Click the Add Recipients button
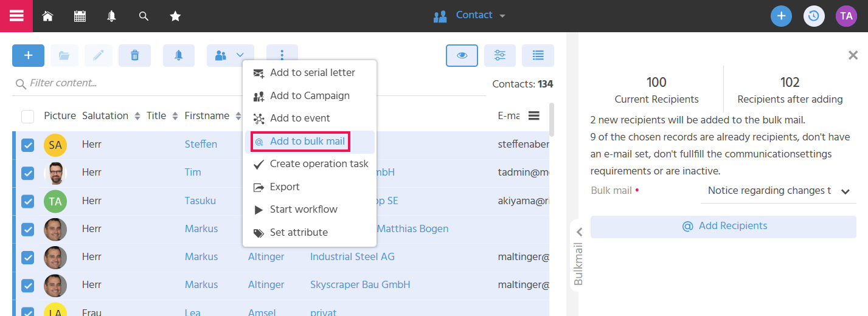The width and height of the screenshot is (868, 316). (723, 226)
